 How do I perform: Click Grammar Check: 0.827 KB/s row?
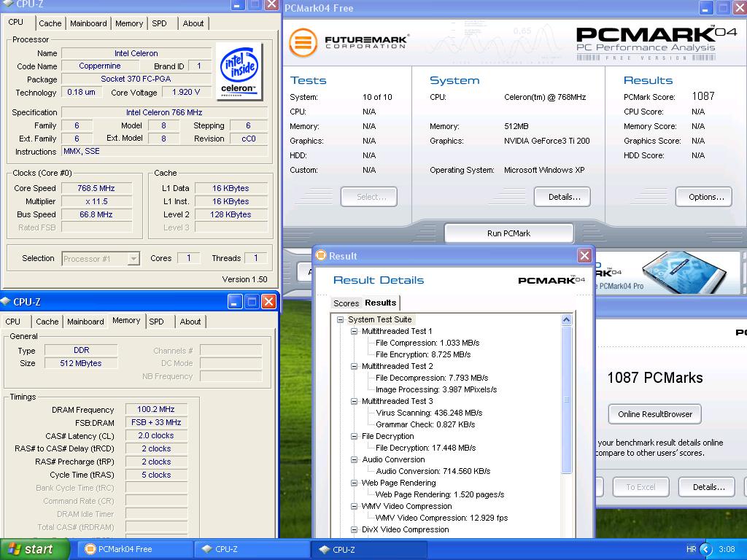[x=425, y=424]
